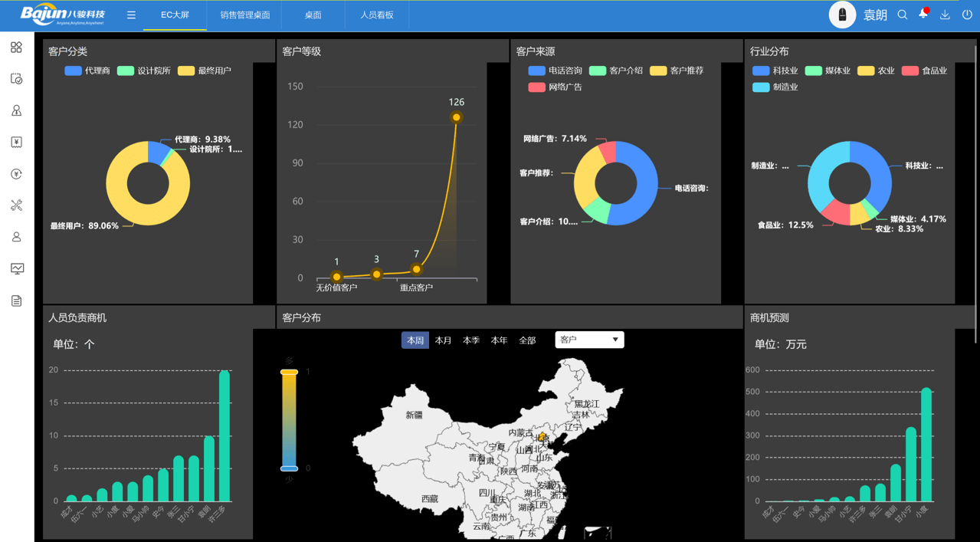Open the monitor chart icon in sidebar
The width and height of the screenshot is (980, 542).
16,268
